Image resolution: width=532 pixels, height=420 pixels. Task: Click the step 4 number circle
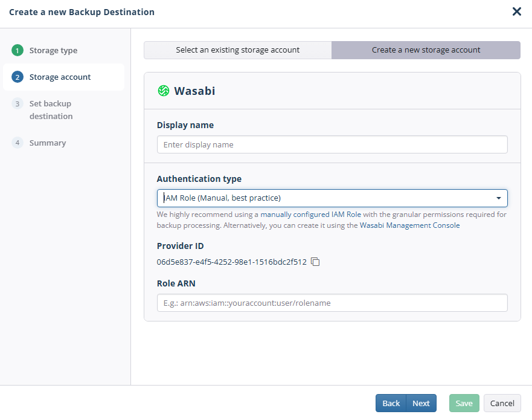18,143
